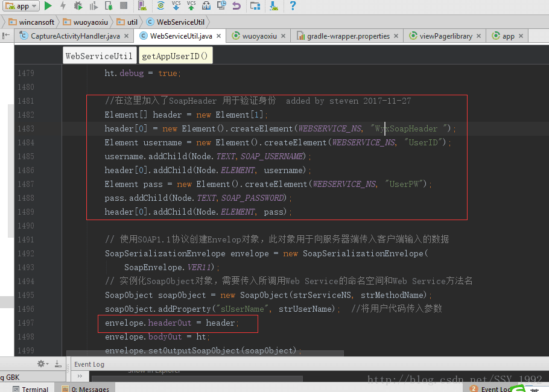
Task: Click Compare with same repository version icon
Action: pos(206,5)
